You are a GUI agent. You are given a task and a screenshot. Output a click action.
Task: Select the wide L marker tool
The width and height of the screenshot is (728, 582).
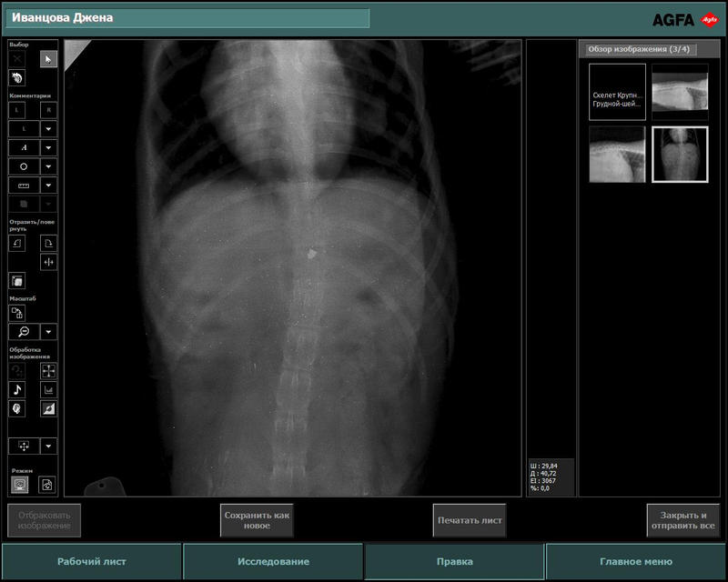(24, 129)
